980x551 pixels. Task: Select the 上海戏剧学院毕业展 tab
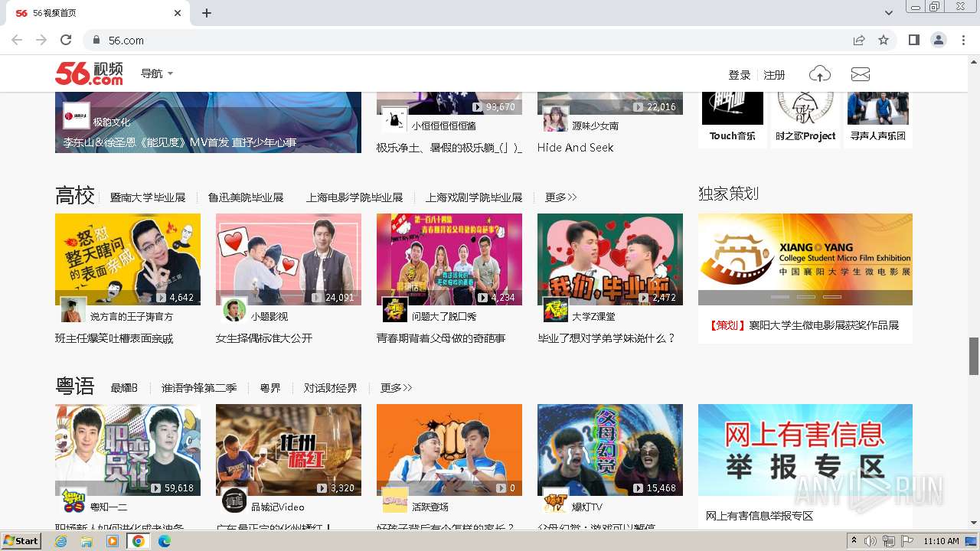(474, 197)
